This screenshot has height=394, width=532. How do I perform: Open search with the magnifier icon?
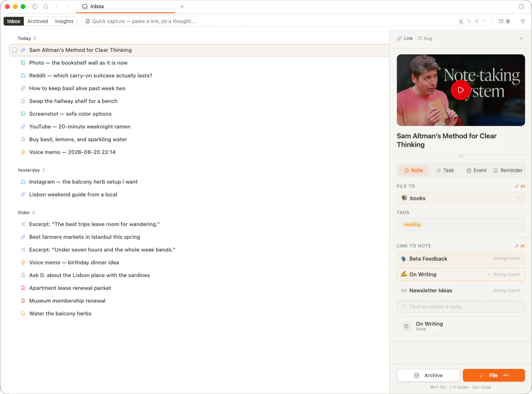(x=46, y=7)
